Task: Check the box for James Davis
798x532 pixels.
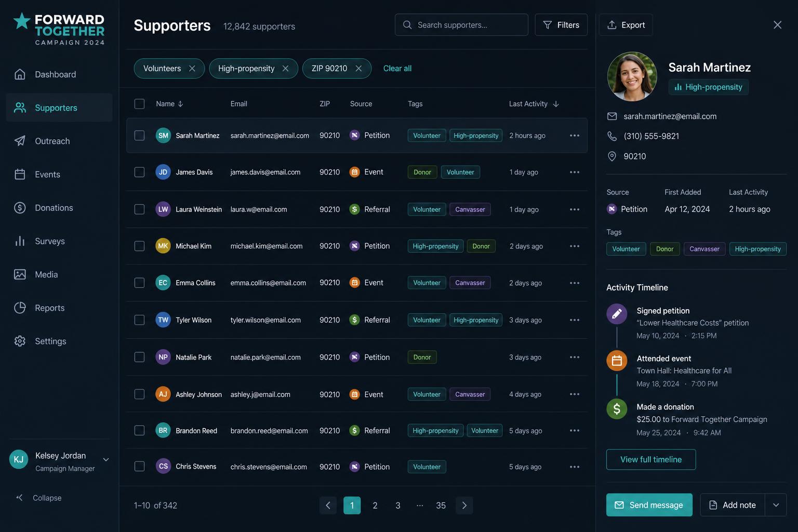Action: (x=139, y=172)
